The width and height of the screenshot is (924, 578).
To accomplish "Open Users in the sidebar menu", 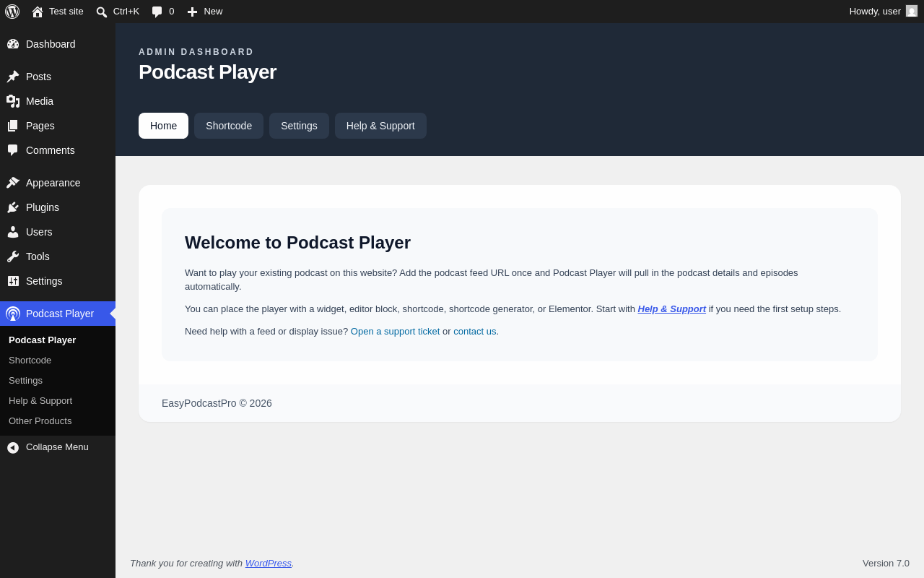I will click(58, 232).
